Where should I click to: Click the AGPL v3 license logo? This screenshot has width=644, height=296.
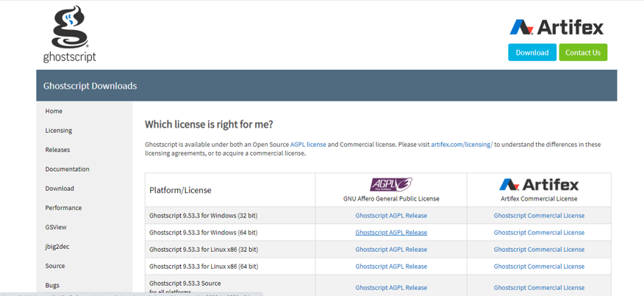391,185
